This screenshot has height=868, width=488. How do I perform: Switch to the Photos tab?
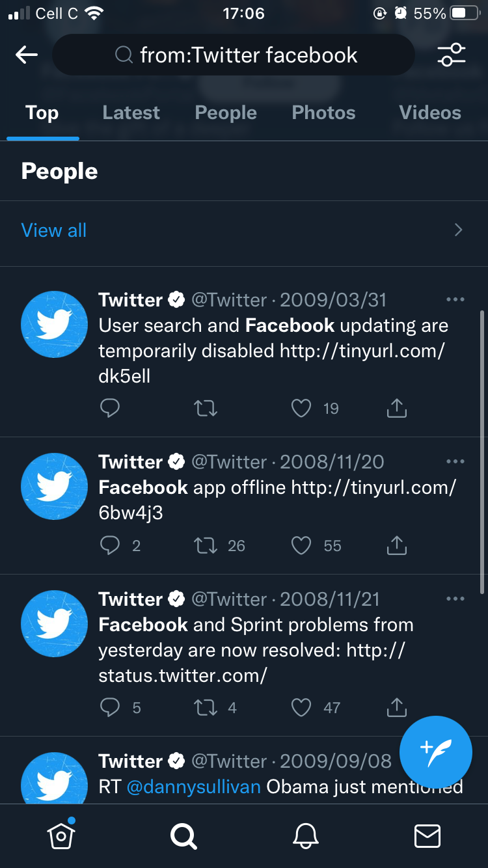point(323,112)
